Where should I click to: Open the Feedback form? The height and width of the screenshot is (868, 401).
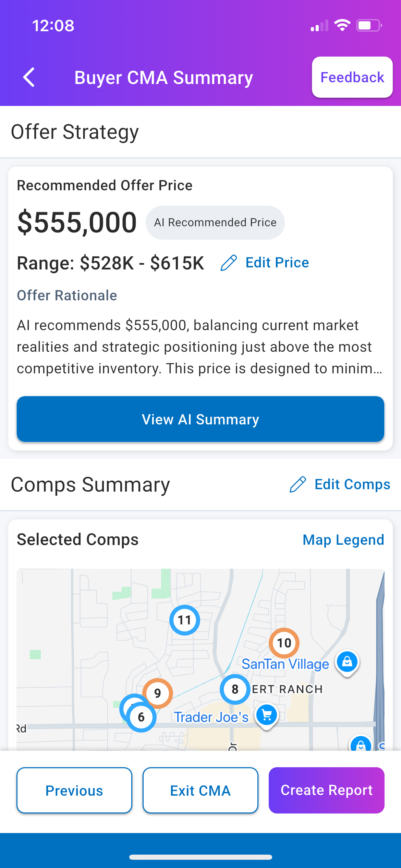click(x=352, y=77)
